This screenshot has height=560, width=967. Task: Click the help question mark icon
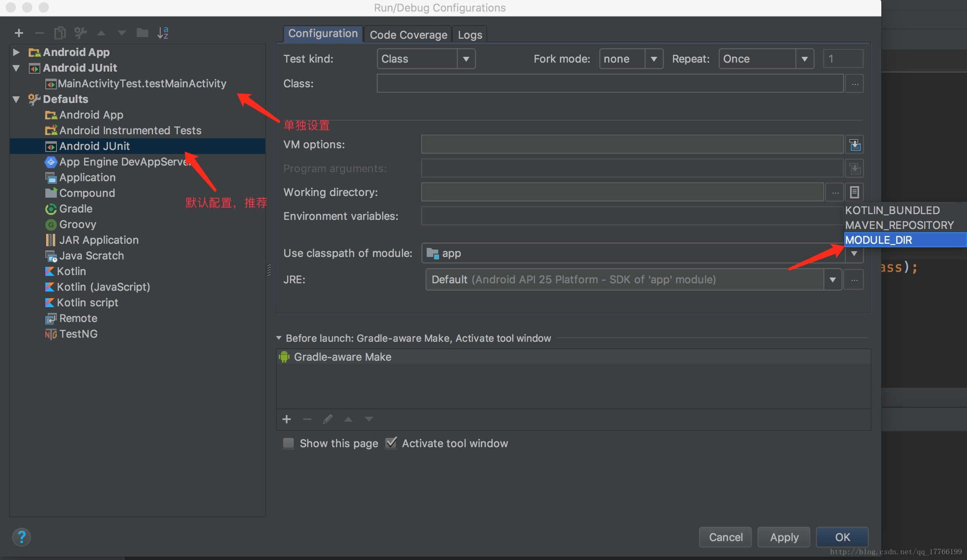pyautogui.click(x=21, y=537)
